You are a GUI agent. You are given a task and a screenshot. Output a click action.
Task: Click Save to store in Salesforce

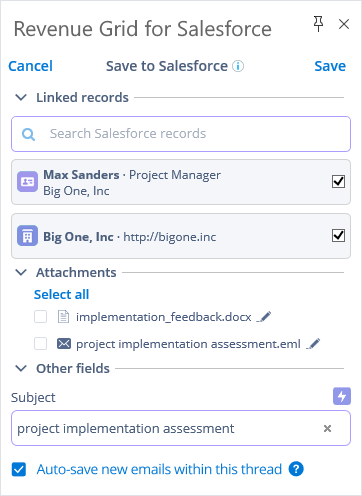coord(330,66)
